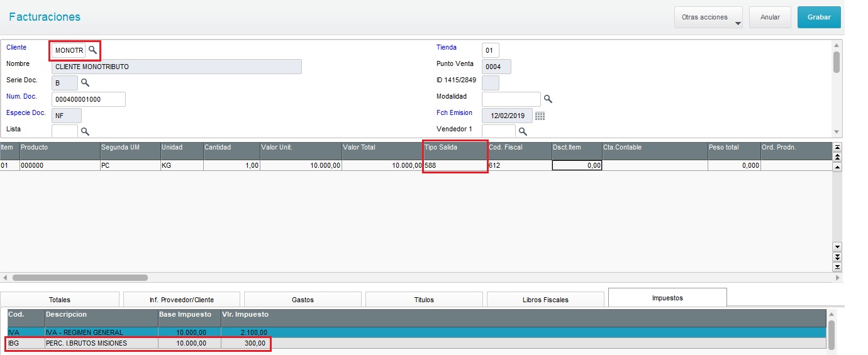Expand the Otras acciones dropdown
Image resolution: width=868 pixels, height=355 pixels.
(x=708, y=18)
